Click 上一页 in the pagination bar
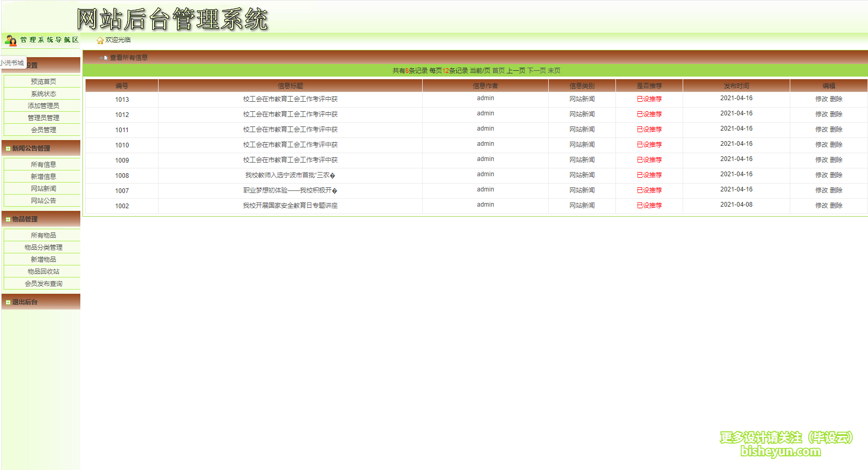 coord(516,70)
